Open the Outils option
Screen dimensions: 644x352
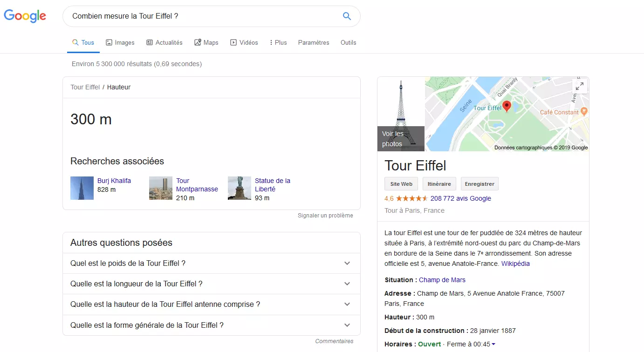348,42
